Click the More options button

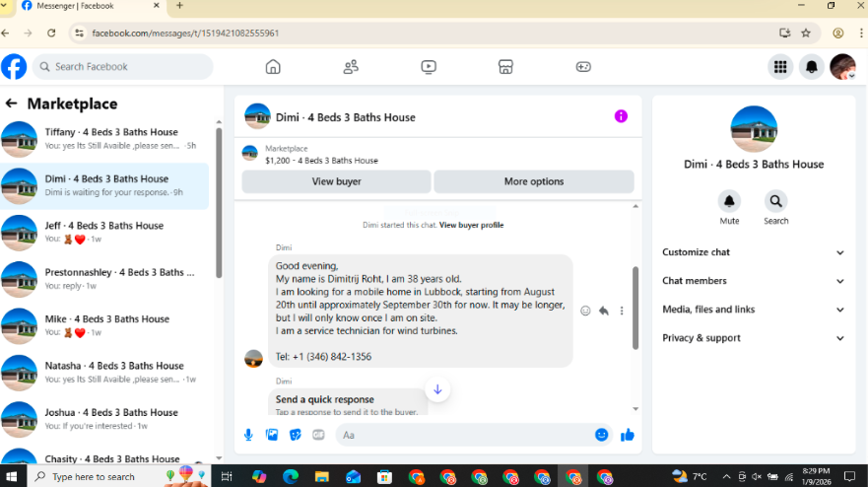(x=534, y=181)
